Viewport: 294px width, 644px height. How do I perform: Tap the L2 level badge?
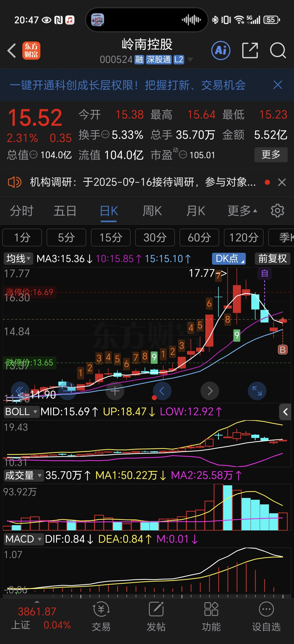click(179, 60)
